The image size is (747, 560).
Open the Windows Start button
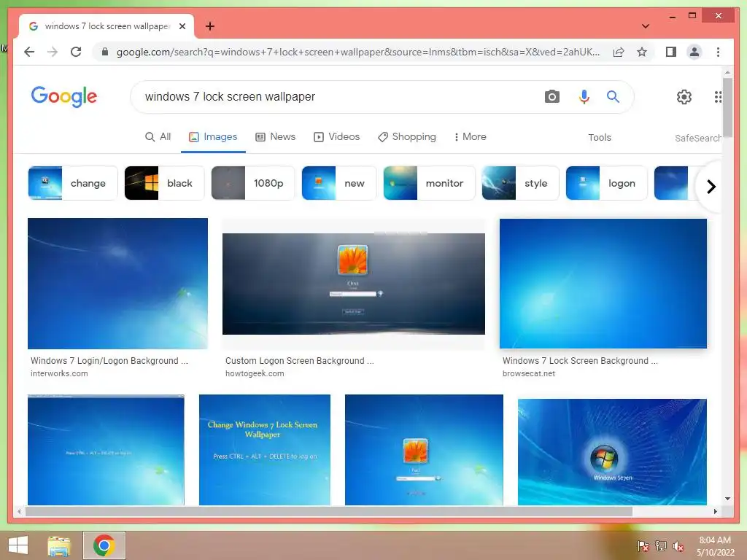(18, 545)
